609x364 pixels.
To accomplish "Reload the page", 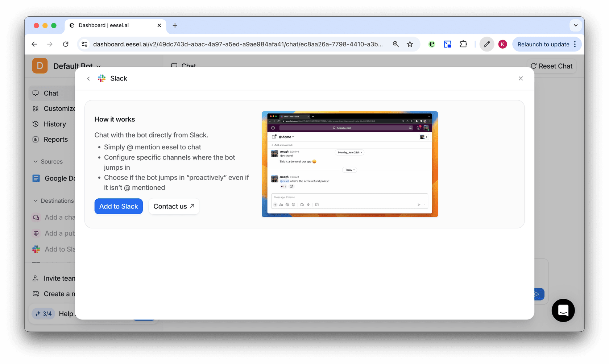I will 66,44.
